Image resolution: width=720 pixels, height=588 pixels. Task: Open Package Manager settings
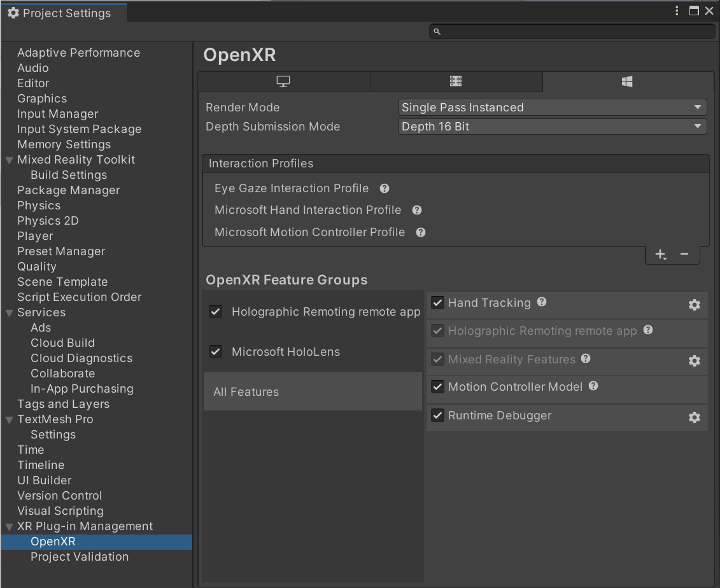coord(69,190)
